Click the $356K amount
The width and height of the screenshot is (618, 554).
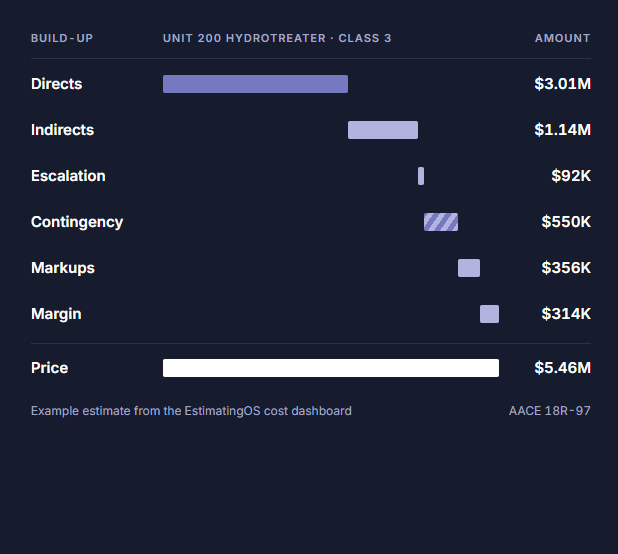(566, 268)
